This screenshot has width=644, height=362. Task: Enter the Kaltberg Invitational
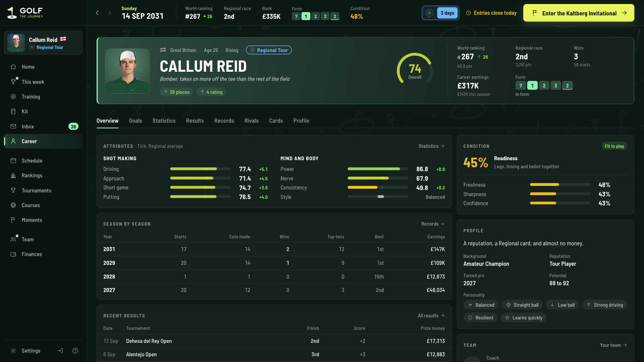tap(579, 13)
